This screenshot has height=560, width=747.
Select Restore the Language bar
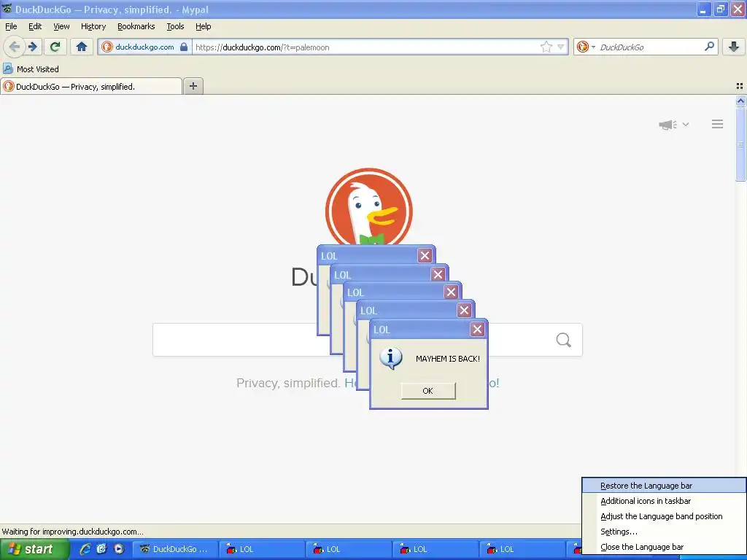664,486
